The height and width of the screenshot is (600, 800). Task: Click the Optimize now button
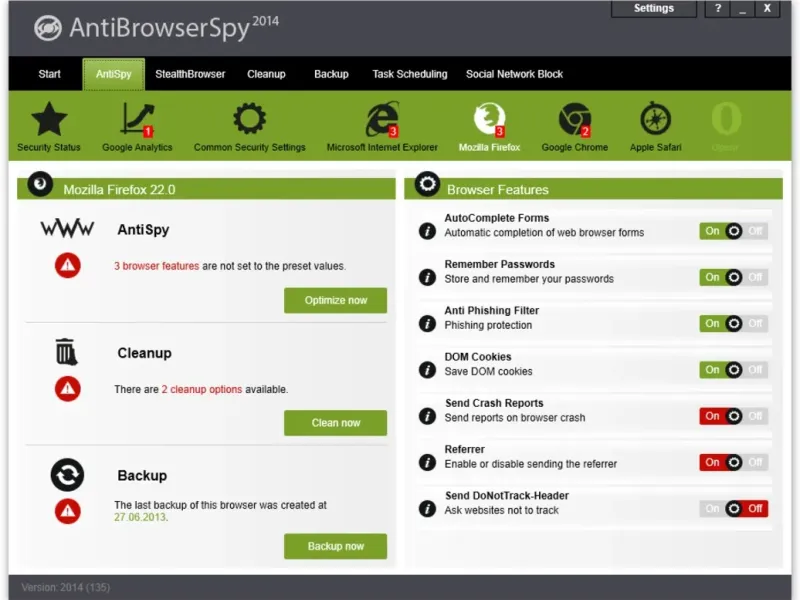[x=336, y=301]
